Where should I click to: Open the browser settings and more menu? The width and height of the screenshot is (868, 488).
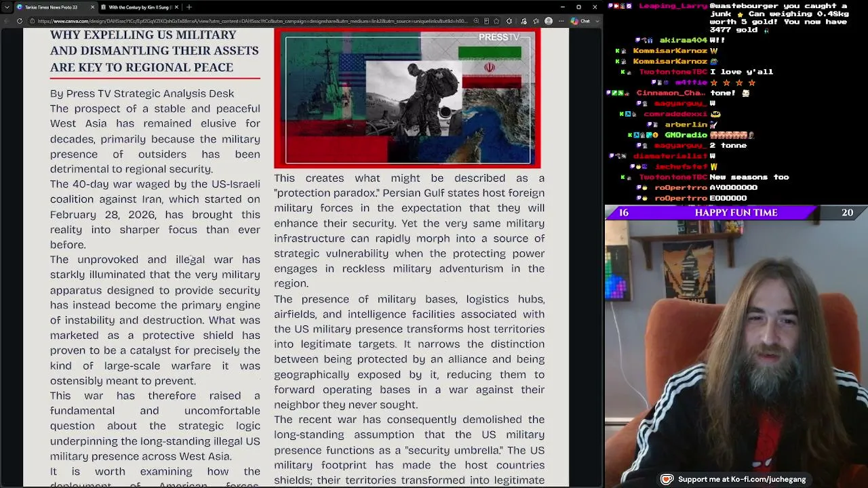[x=561, y=21]
